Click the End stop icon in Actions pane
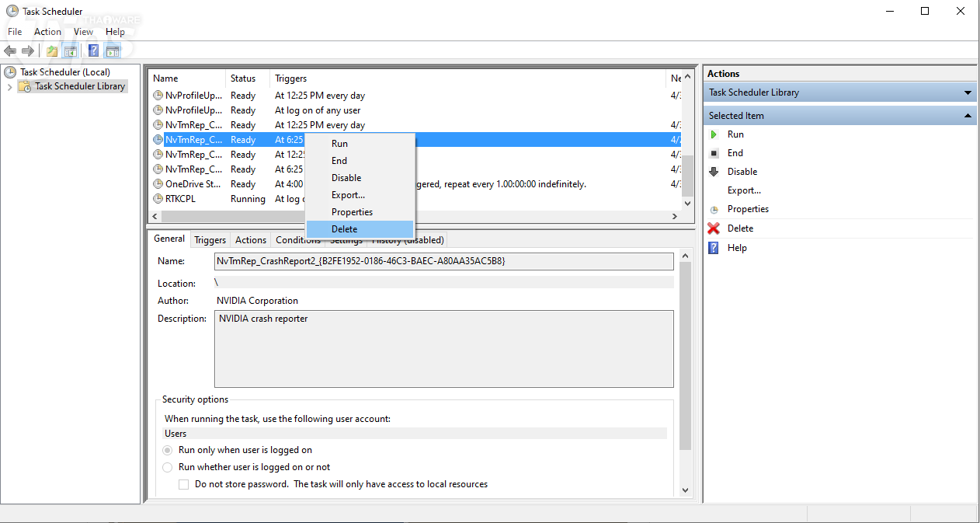The width and height of the screenshot is (980, 523). click(714, 153)
